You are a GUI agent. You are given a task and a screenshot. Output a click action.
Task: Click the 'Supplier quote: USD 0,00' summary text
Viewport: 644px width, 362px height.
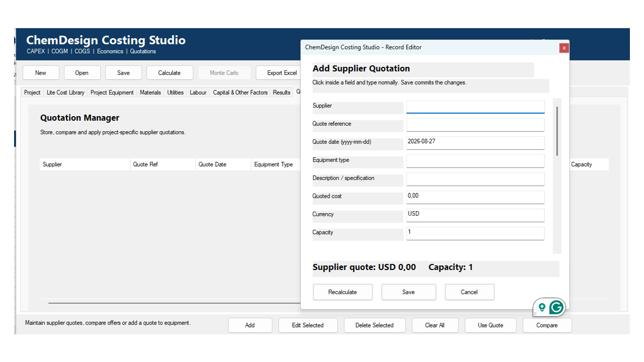click(x=364, y=267)
